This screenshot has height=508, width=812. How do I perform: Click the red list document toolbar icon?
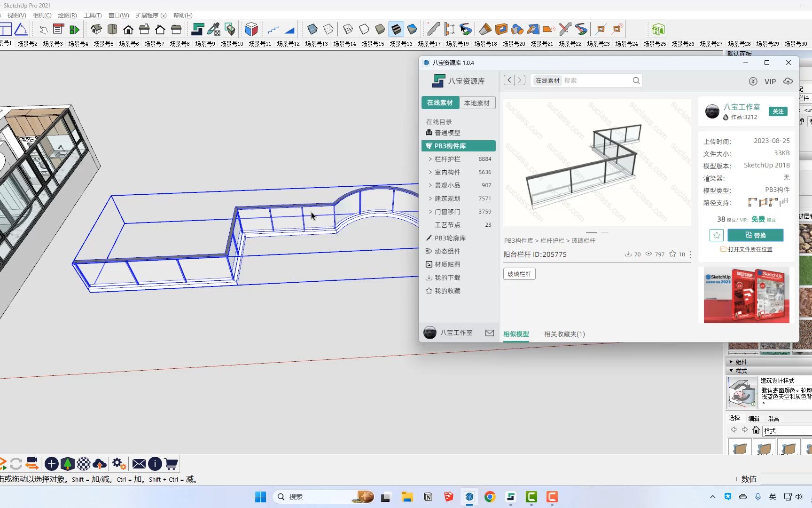(x=58, y=29)
